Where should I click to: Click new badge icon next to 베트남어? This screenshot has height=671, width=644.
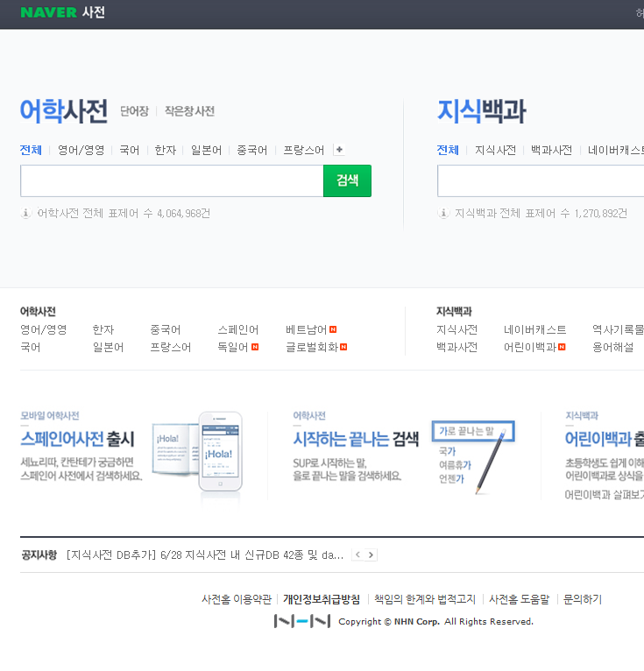333,329
